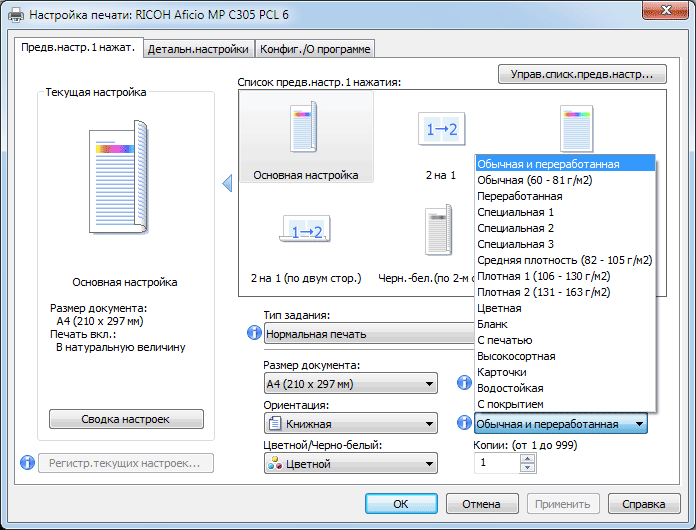Click the info icon beside the paper type dropdown
This screenshot has height=530, width=696.
[464, 422]
